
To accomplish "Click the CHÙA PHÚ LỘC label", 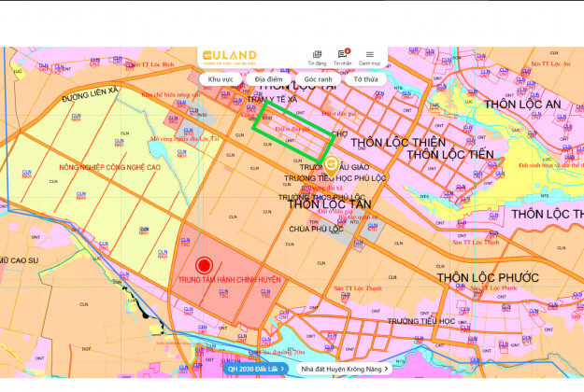I will tap(316, 229).
